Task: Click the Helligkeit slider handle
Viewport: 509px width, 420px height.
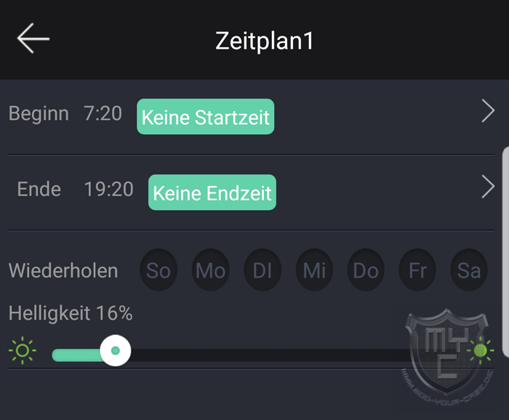Action: (x=115, y=350)
